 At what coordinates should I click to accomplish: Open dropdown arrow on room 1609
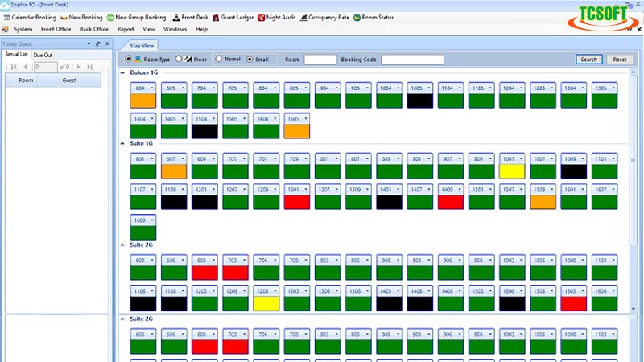point(152,220)
